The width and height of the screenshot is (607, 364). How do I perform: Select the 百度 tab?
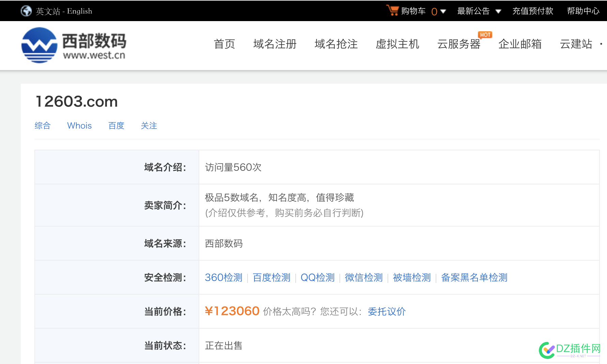[x=116, y=126]
